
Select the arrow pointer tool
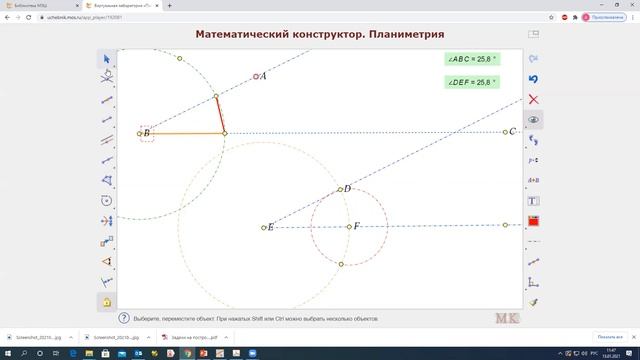pyautogui.click(x=107, y=59)
